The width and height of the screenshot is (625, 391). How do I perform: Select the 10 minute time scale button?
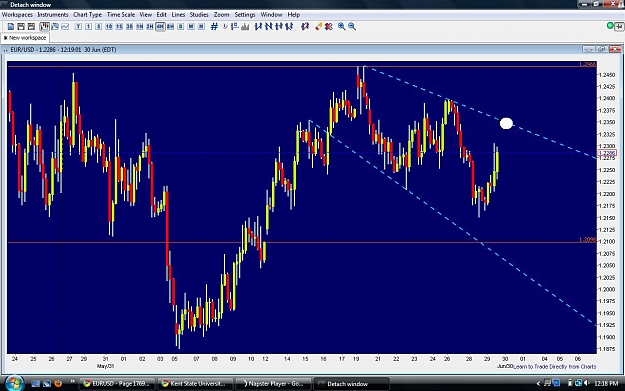109,27
